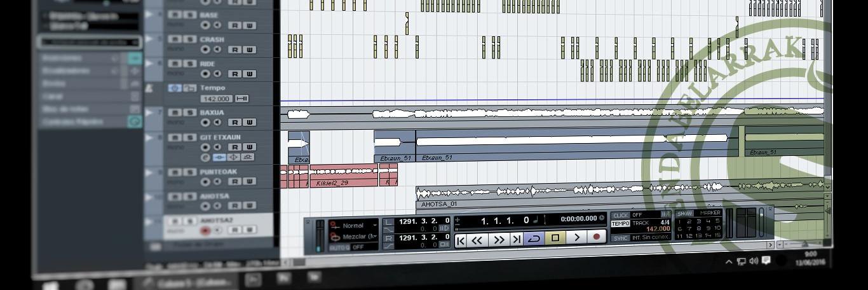Select the GIT ETXAUN track name
Viewport: 868px width, 290px height.
coord(220,137)
